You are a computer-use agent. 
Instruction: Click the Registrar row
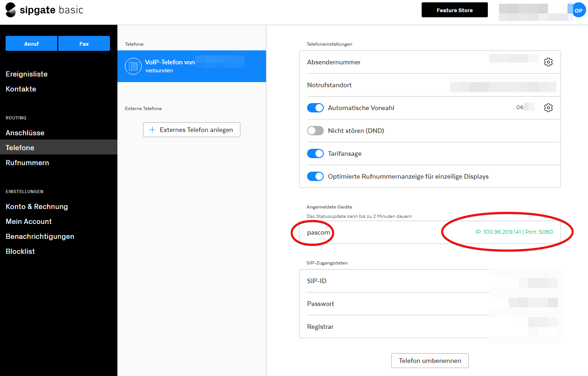click(430, 327)
